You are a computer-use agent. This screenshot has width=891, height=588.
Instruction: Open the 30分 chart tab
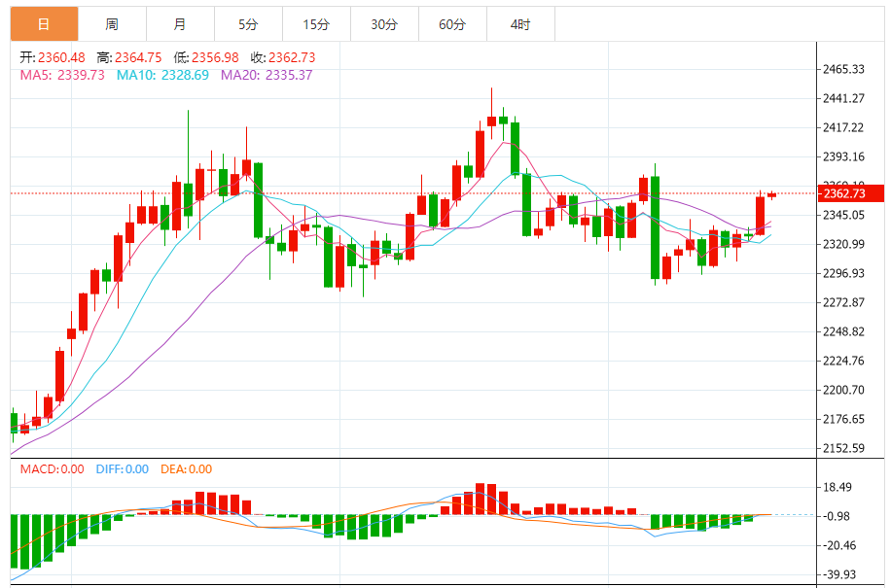pyautogui.click(x=384, y=24)
